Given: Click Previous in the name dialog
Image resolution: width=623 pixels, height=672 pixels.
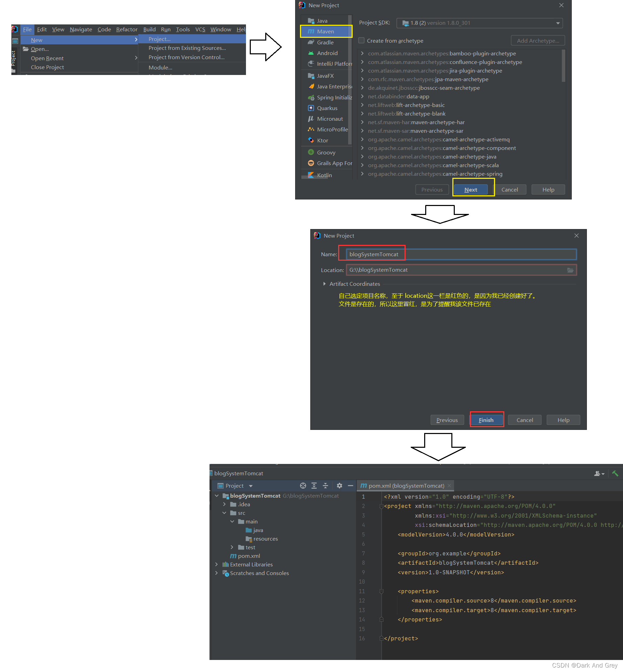Looking at the screenshot, I should (447, 420).
